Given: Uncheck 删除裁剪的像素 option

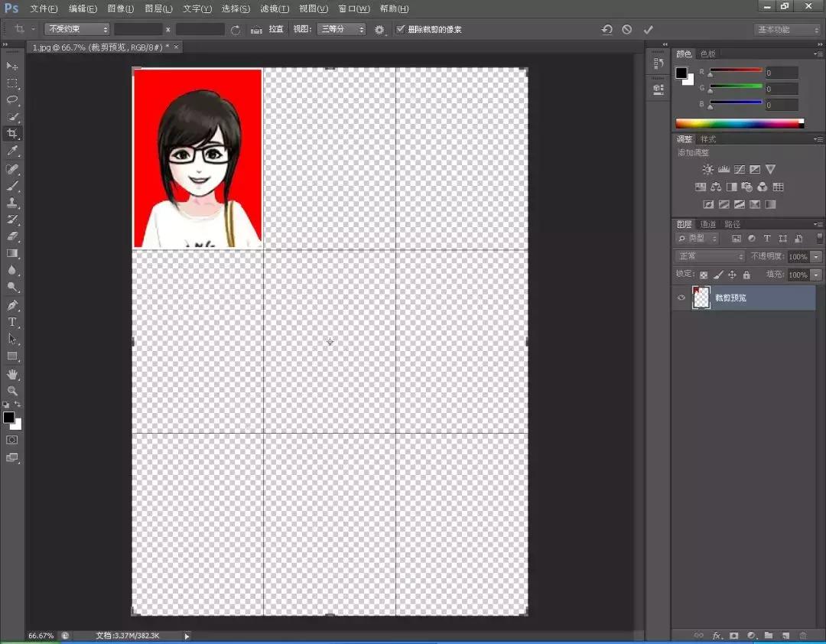Looking at the screenshot, I should coord(402,29).
